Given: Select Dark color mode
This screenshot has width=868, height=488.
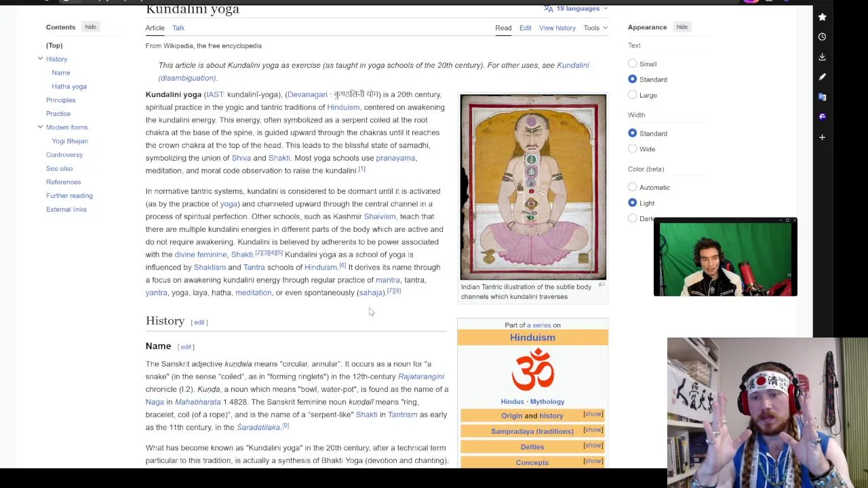Looking at the screenshot, I should pos(632,218).
